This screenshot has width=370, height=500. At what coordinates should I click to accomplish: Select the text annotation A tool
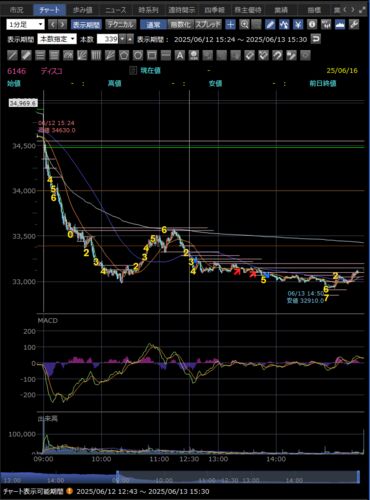pyautogui.click(x=180, y=55)
